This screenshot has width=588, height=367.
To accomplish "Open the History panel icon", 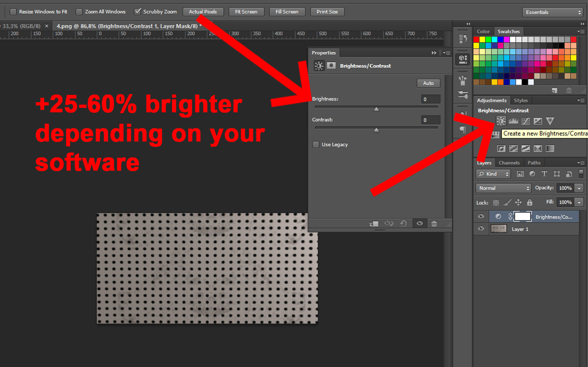I will click(x=462, y=39).
